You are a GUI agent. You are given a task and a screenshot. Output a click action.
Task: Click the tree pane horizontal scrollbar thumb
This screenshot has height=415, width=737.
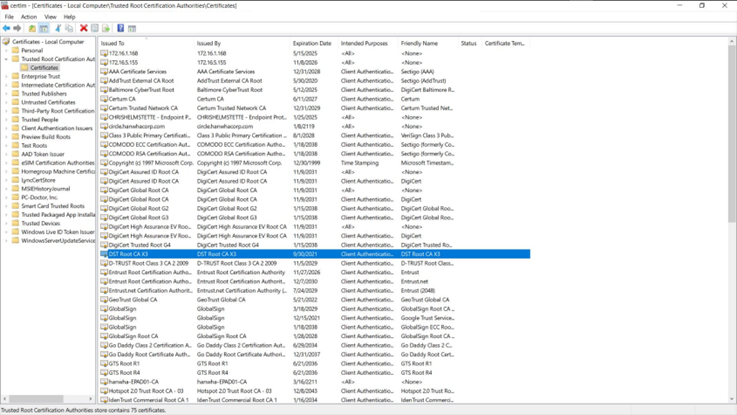pos(36,399)
